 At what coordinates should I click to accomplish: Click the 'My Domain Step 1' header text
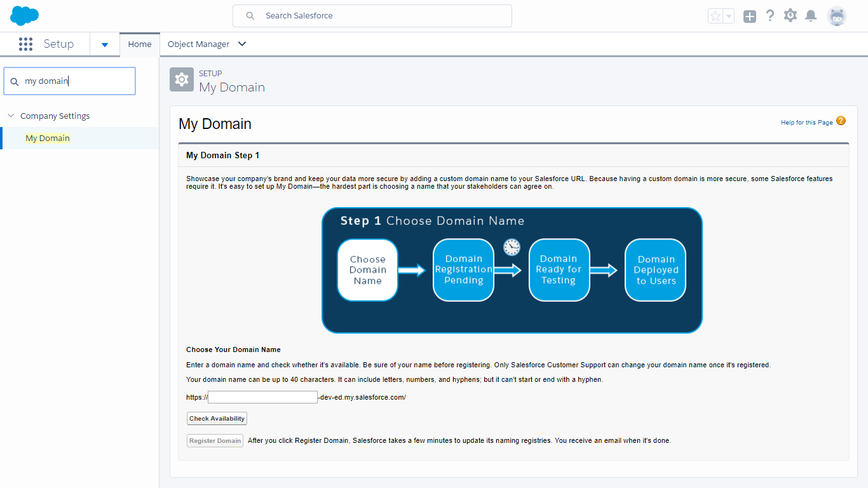coord(222,155)
